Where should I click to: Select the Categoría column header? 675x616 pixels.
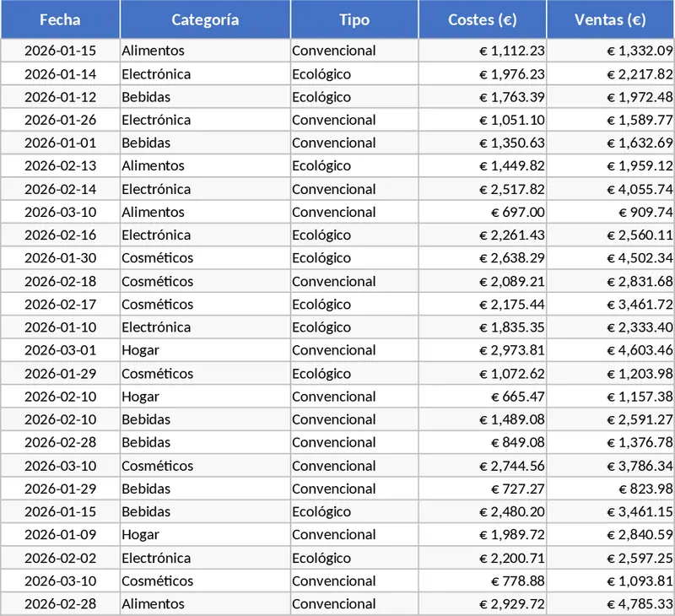click(x=205, y=19)
